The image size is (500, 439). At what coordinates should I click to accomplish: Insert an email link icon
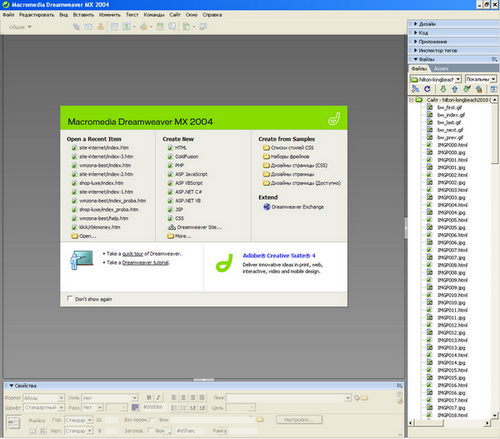click(x=89, y=27)
